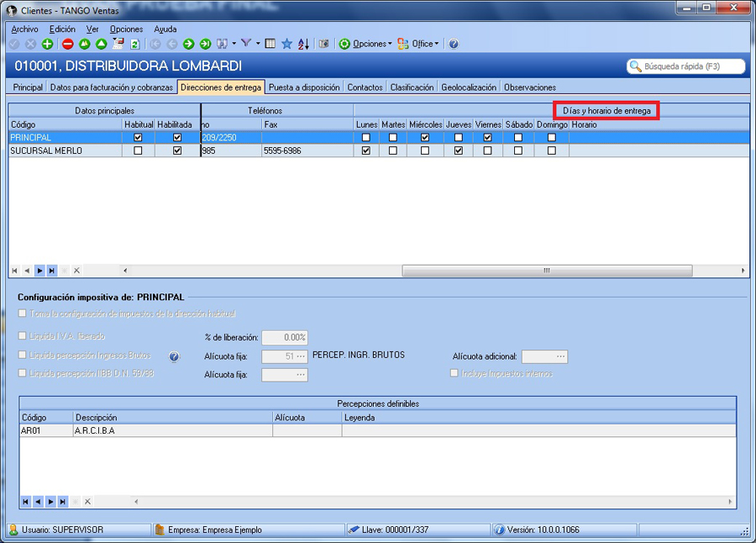Viewport: 756px width, 543px height.
Task: Uncheck Miércoles for the PRINCIPAL row
Action: [x=425, y=138]
